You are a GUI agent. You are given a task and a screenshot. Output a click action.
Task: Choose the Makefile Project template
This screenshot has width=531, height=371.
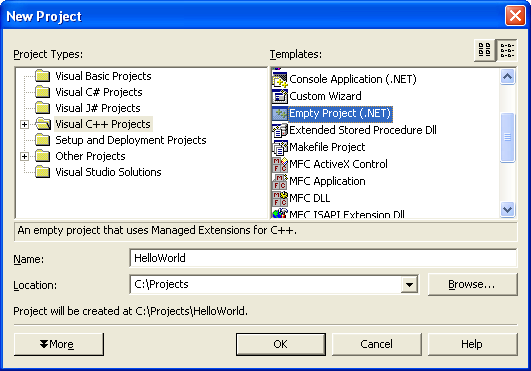pos(327,147)
